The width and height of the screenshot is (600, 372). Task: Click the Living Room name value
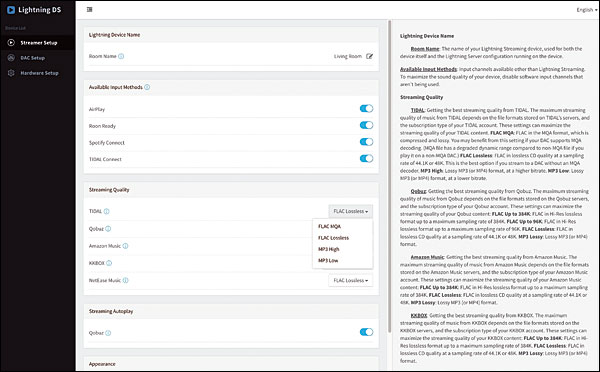(347, 56)
